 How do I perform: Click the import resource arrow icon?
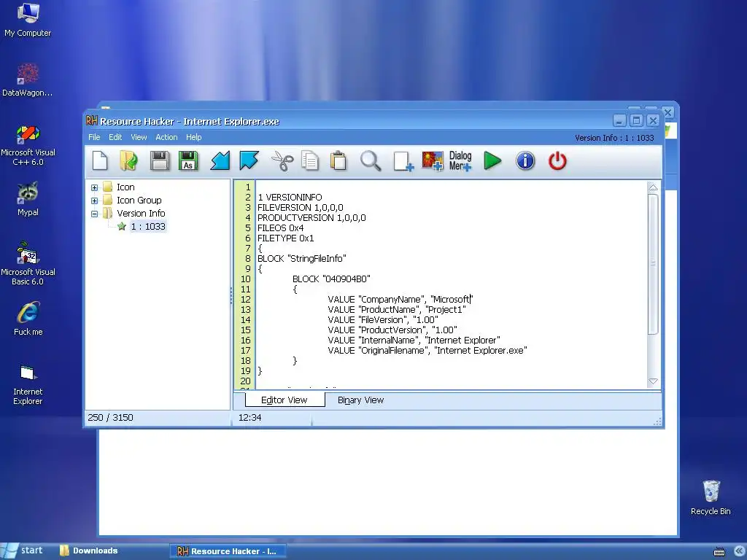(220, 160)
